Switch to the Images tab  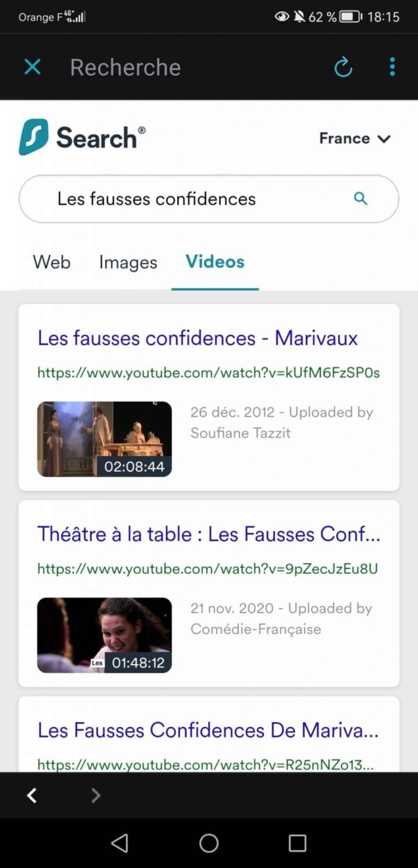point(128,262)
